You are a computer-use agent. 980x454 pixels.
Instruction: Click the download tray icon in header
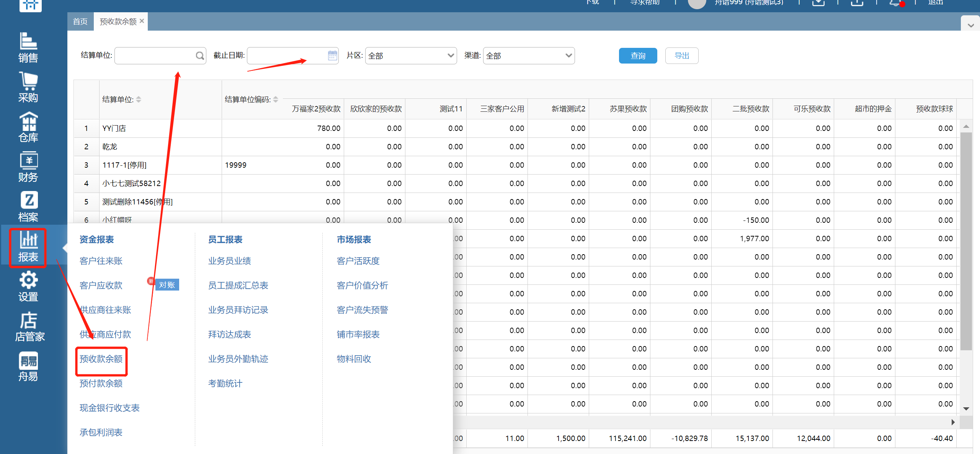pyautogui.click(x=818, y=2)
